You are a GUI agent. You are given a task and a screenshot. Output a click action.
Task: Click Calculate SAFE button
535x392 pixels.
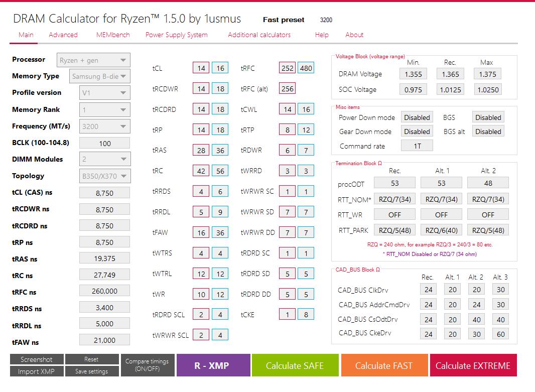coord(295,365)
